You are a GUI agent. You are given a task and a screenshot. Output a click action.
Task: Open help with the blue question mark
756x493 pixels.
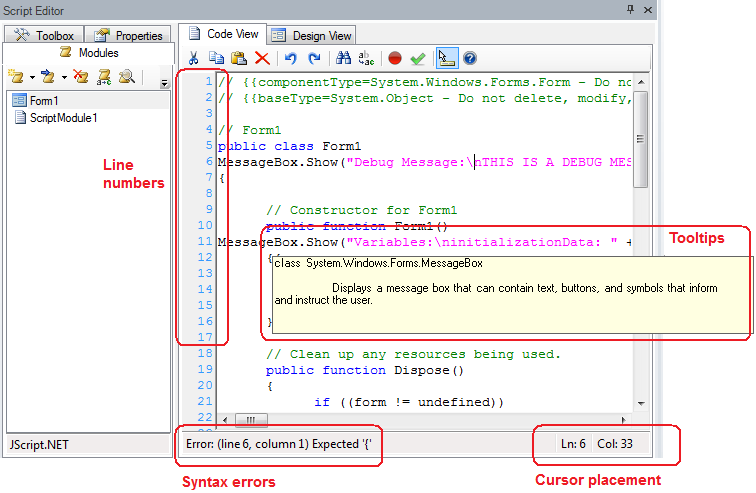[x=469, y=59]
